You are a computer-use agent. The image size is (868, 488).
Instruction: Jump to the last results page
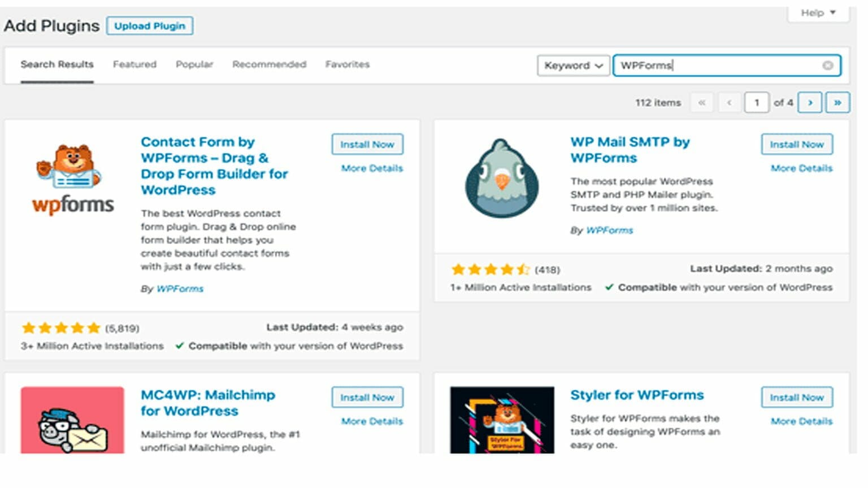click(x=837, y=103)
